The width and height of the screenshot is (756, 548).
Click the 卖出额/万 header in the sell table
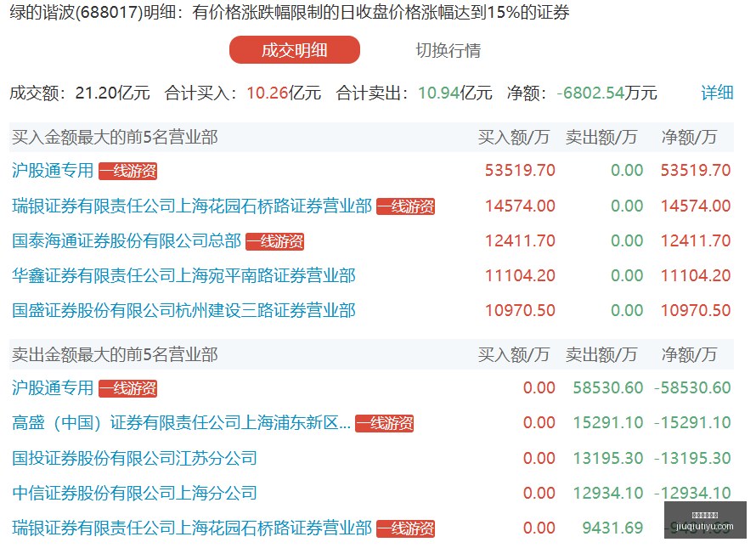point(601,355)
